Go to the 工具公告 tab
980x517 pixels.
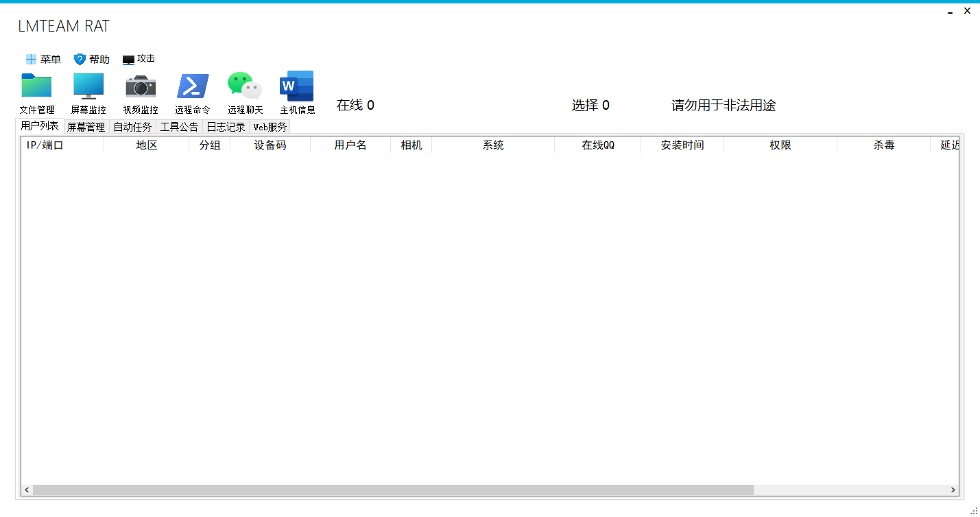coord(179,127)
